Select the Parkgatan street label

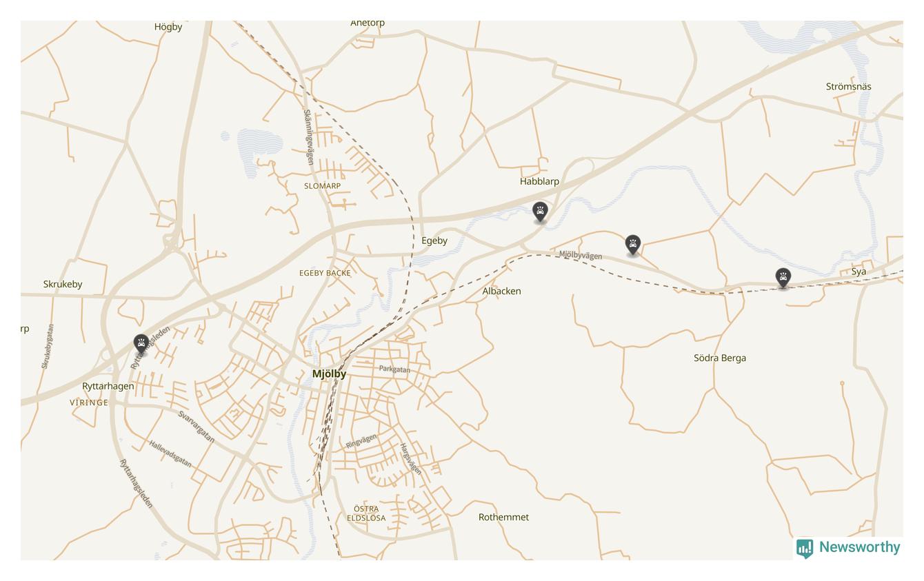(x=394, y=369)
